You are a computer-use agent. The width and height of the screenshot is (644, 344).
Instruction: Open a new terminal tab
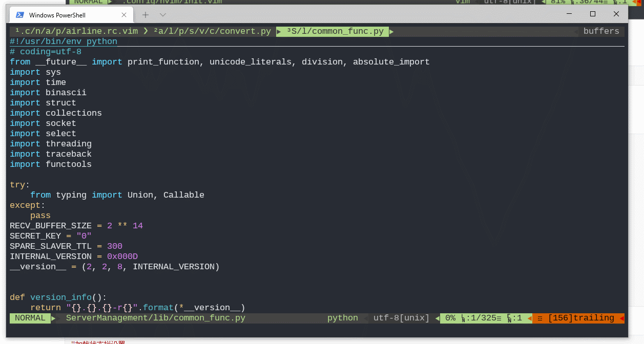pos(146,15)
